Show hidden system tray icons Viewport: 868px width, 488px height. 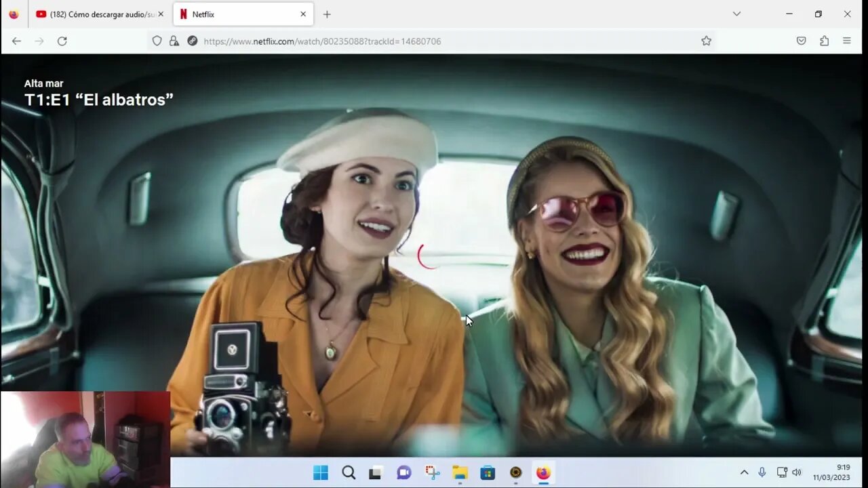[744, 472]
